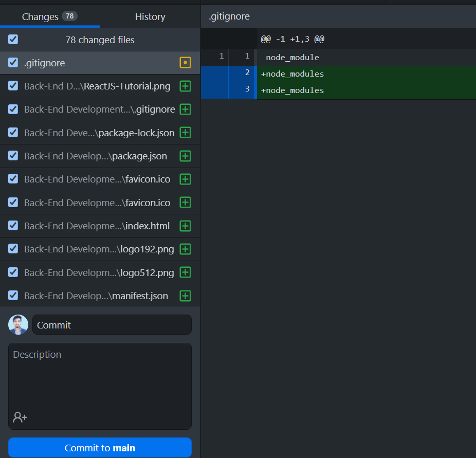Click the added-file plus icon for ReactJS-Tutorial.png

[185, 86]
